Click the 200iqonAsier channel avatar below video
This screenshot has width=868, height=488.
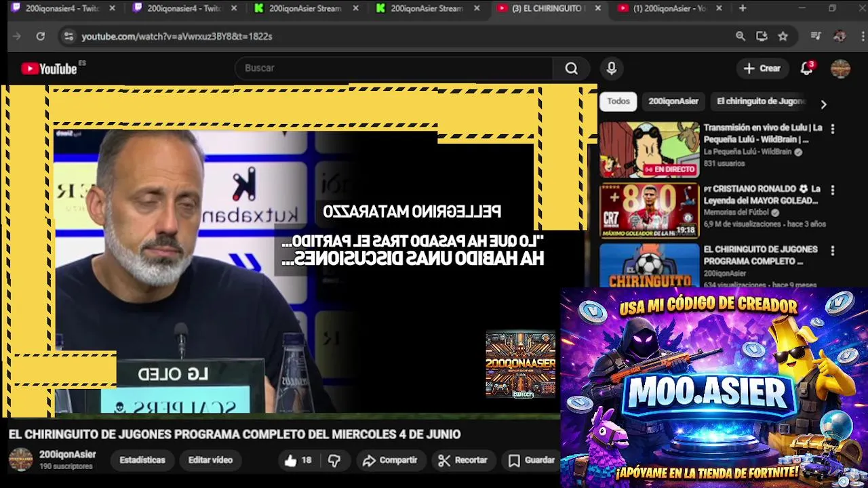[20, 460]
